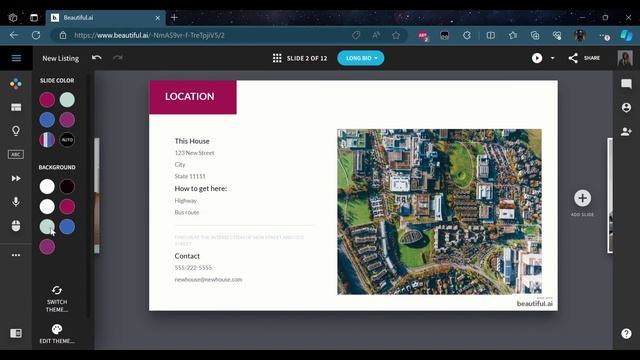Open the Copilot sidebar icon

pyautogui.click(x=626, y=36)
